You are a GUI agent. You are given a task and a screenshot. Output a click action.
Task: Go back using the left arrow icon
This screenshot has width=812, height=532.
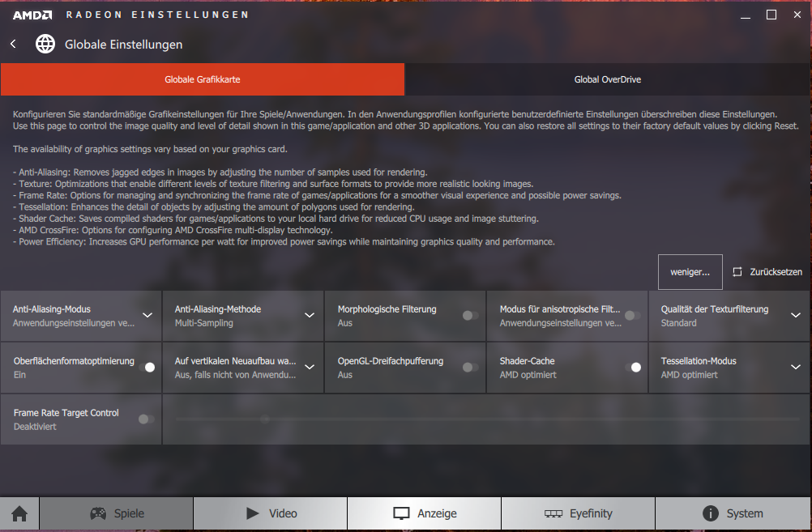(x=14, y=44)
